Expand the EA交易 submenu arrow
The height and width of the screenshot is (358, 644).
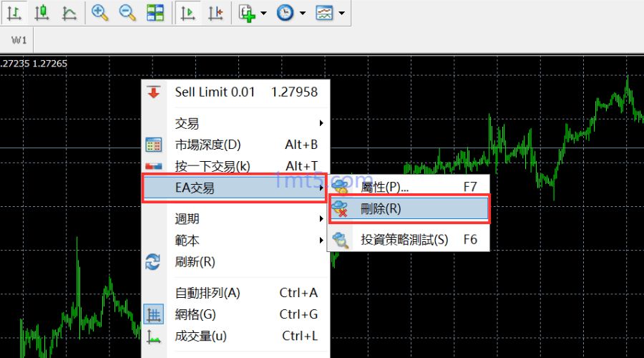[321, 188]
